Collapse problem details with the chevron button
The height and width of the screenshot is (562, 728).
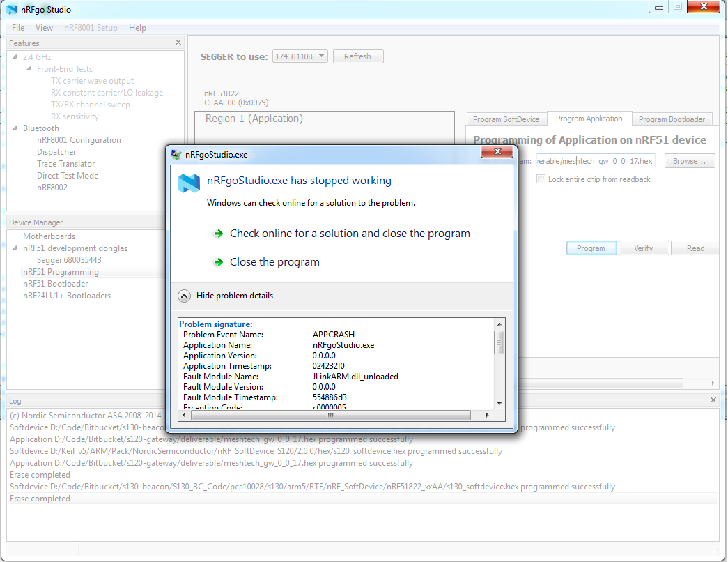185,296
